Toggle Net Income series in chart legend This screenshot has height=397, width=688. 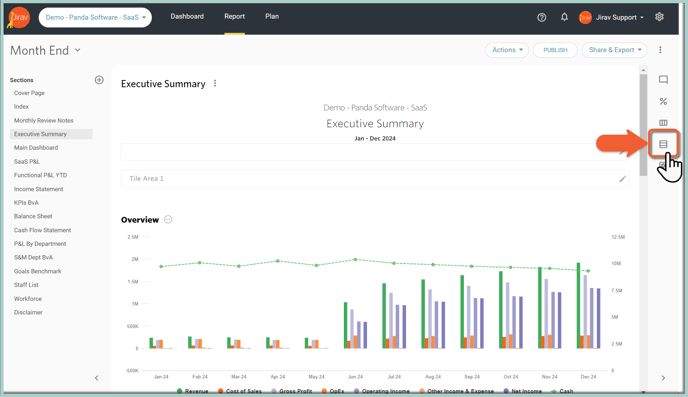(523, 391)
